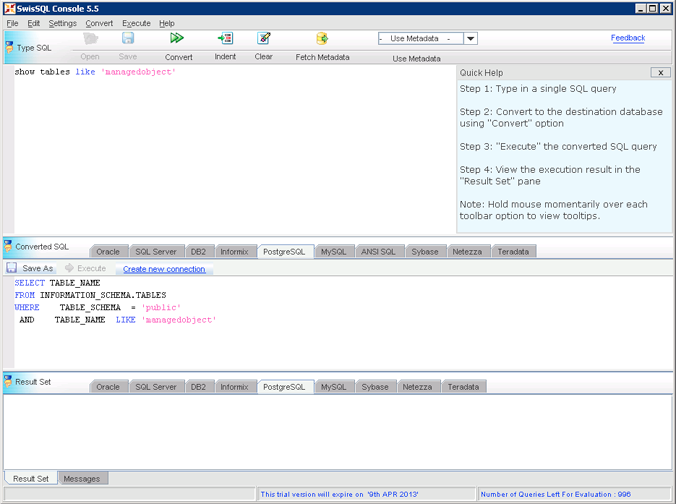Click the Feedback link

(x=628, y=38)
